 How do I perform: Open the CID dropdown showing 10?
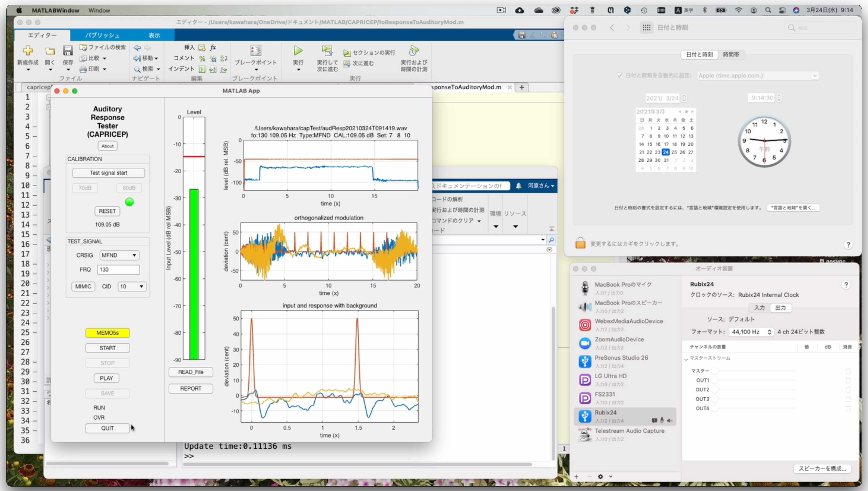click(132, 286)
